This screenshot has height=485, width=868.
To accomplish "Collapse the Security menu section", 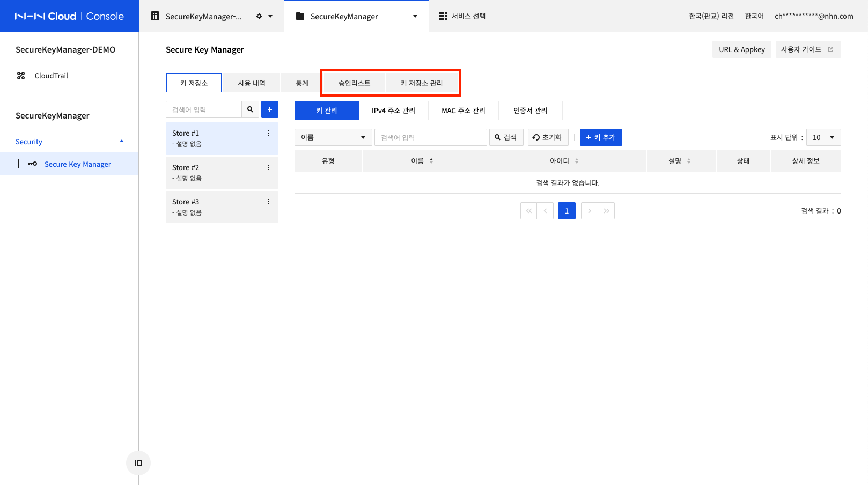I will tap(122, 142).
